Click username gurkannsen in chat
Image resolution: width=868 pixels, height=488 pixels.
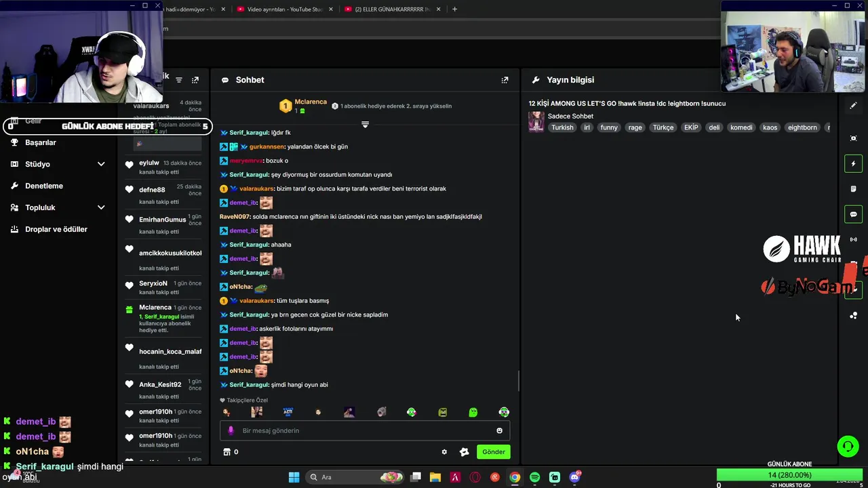point(267,146)
